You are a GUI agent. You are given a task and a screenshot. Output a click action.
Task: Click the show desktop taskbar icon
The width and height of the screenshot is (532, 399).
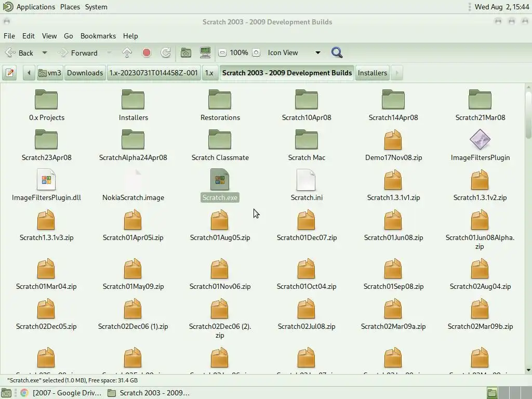click(x=6, y=393)
